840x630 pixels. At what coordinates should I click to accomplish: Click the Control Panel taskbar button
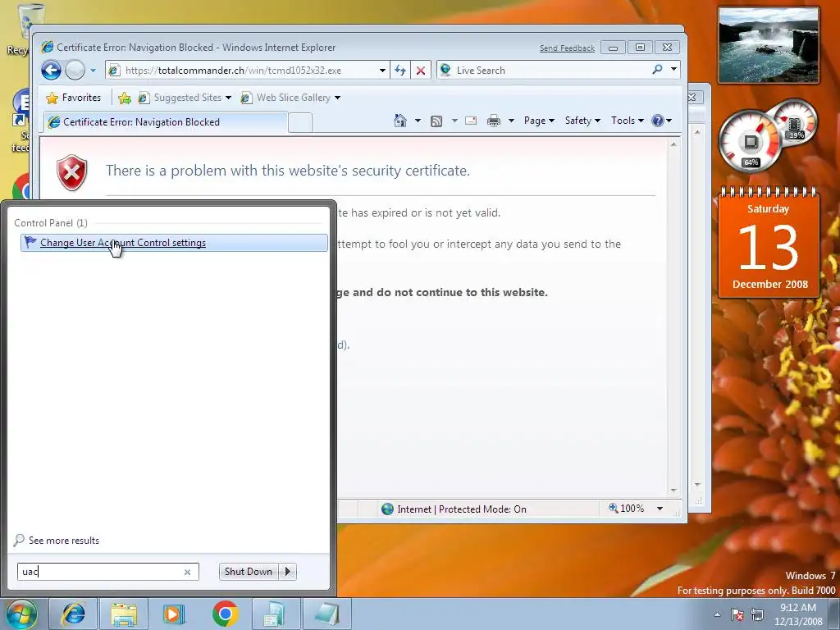click(276, 614)
